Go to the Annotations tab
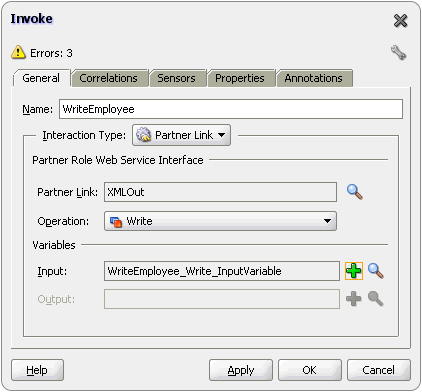 (313, 78)
